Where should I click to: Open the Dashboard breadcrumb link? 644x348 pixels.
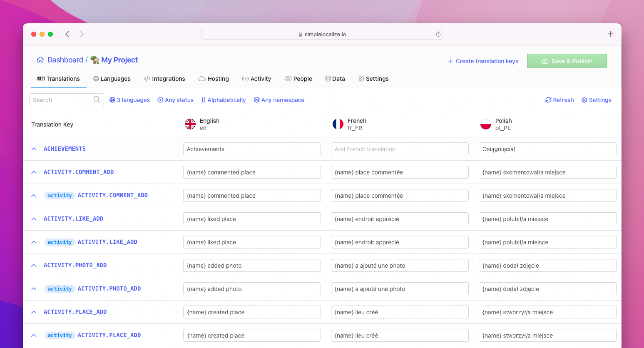(x=65, y=60)
